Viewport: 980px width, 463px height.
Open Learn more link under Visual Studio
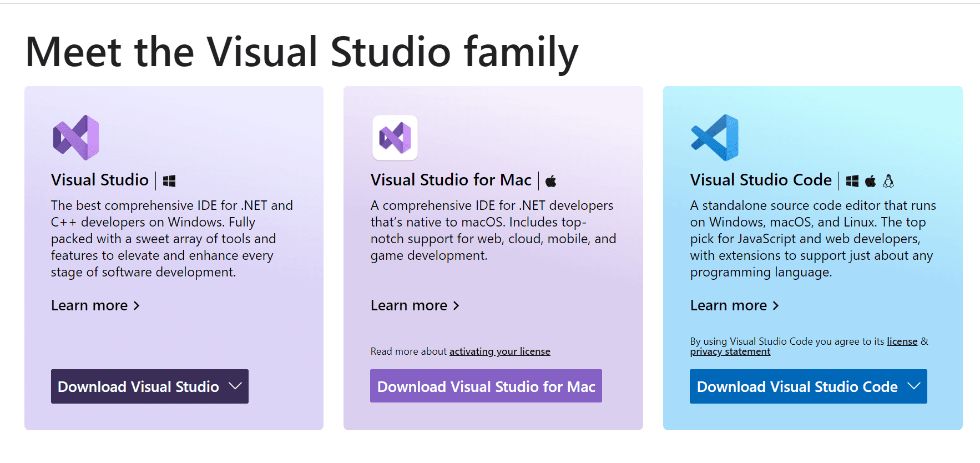[95, 305]
